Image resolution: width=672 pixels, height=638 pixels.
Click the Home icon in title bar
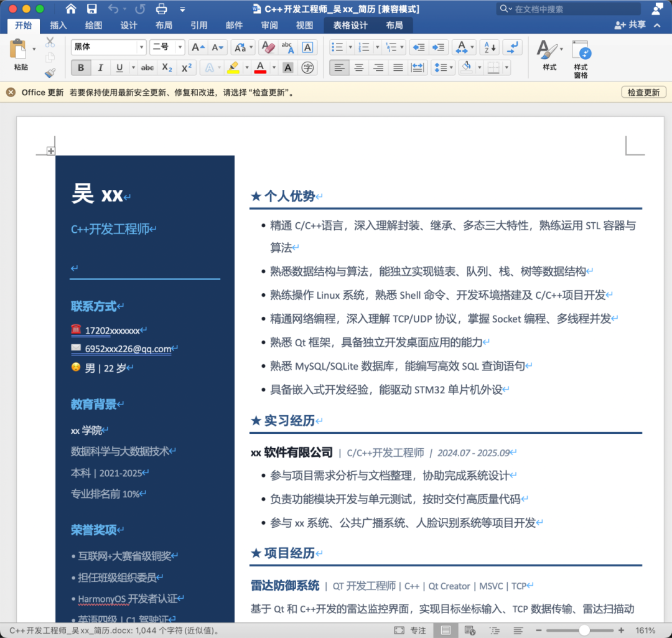point(71,9)
